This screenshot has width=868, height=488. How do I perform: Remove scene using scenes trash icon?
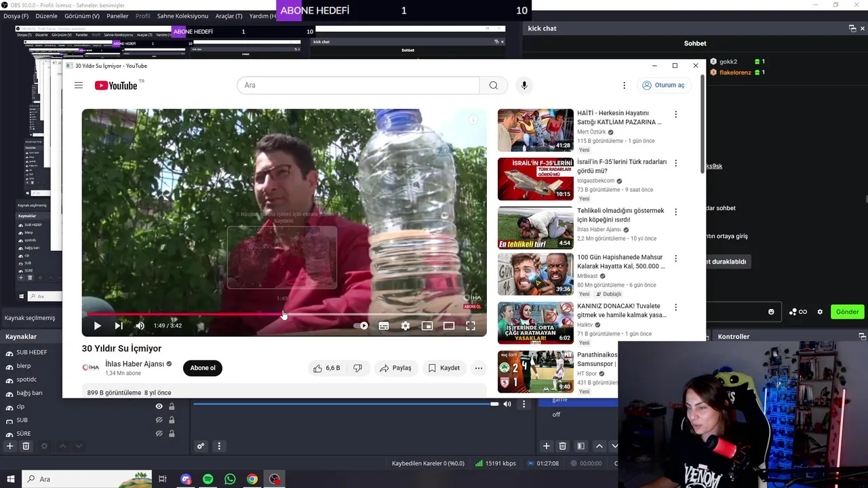pos(562,446)
